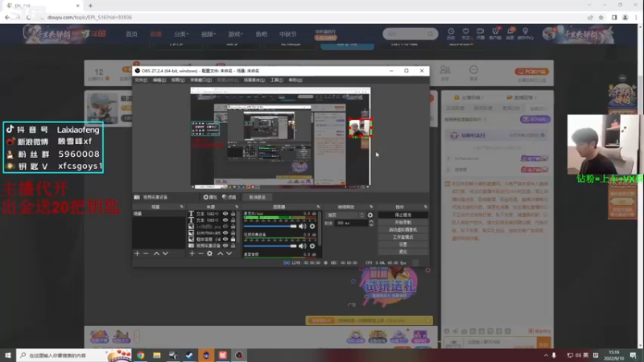Open Douyu 关注 heart icon
The width and height of the screenshot is (644, 362).
coord(466,31)
